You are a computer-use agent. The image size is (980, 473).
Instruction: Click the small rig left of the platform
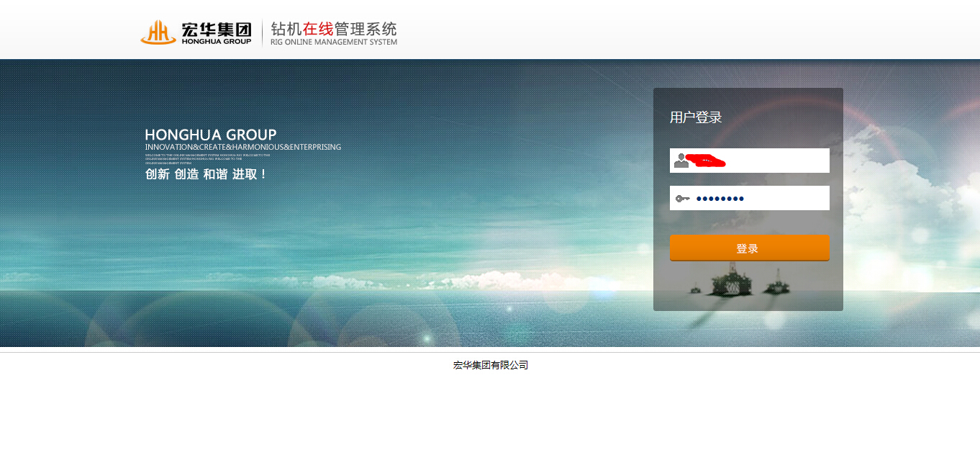(696, 289)
